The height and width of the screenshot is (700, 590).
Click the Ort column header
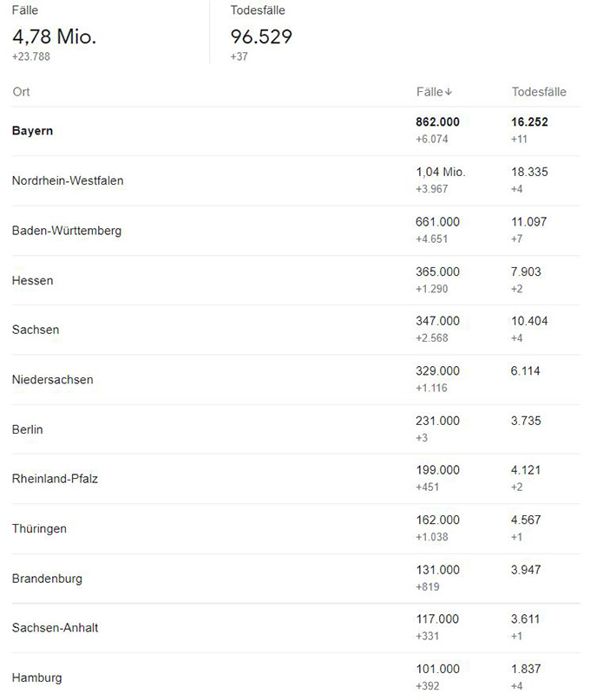(x=21, y=92)
